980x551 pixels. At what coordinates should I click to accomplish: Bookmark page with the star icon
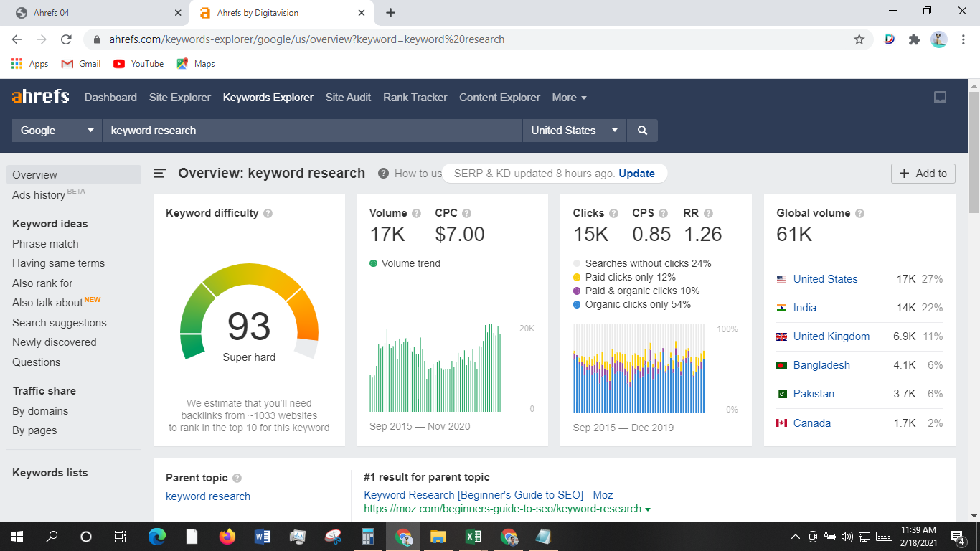(x=859, y=39)
